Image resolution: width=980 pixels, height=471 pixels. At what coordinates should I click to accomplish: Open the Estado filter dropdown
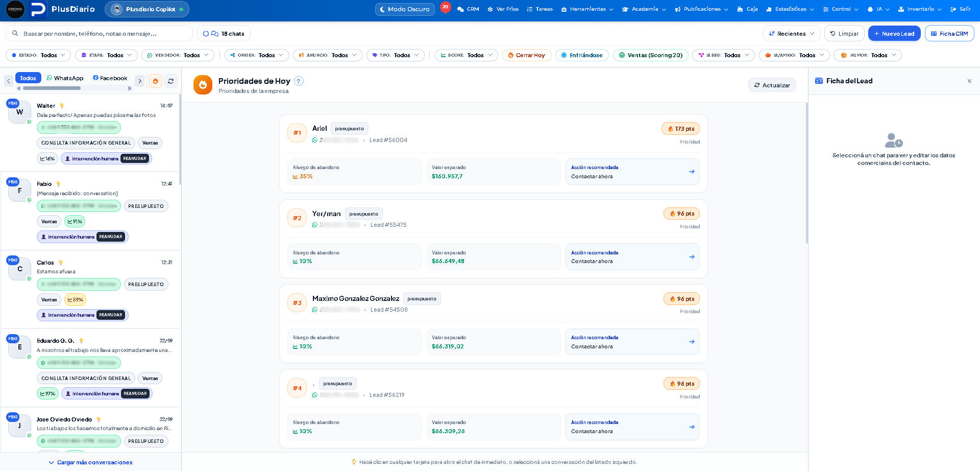[x=38, y=55]
